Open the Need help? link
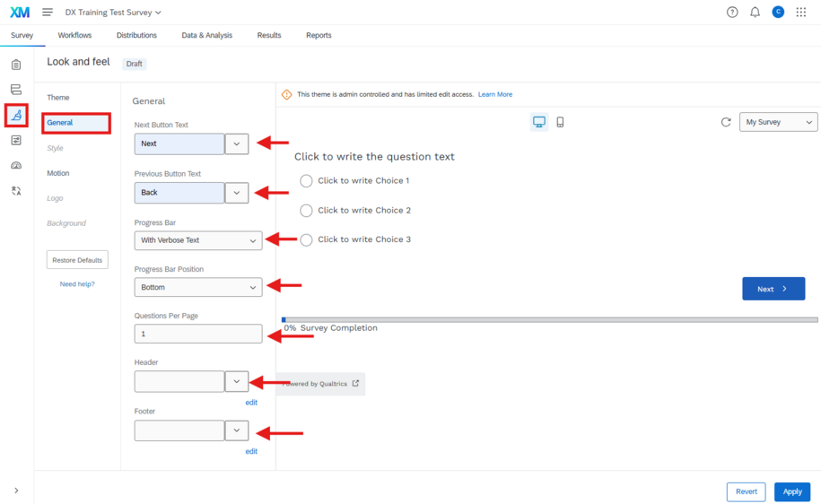This screenshot has width=821, height=504. pyautogui.click(x=77, y=284)
